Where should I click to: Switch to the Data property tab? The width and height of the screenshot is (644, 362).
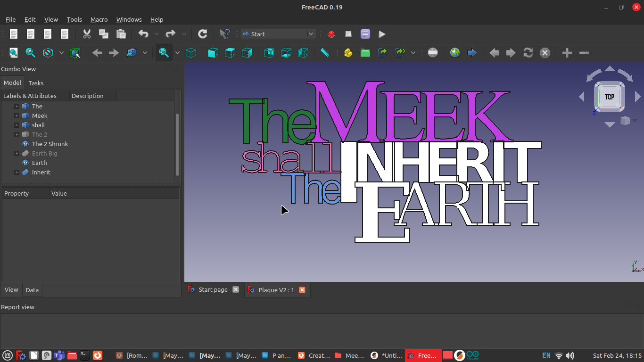click(32, 290)
